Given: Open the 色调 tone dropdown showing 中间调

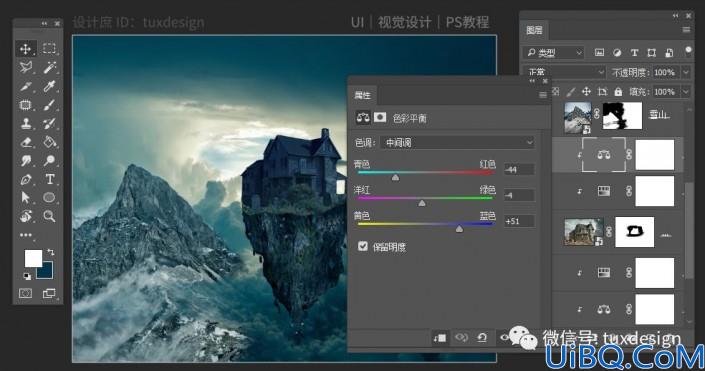Looking at the screenshot, I should coord(457,143).
